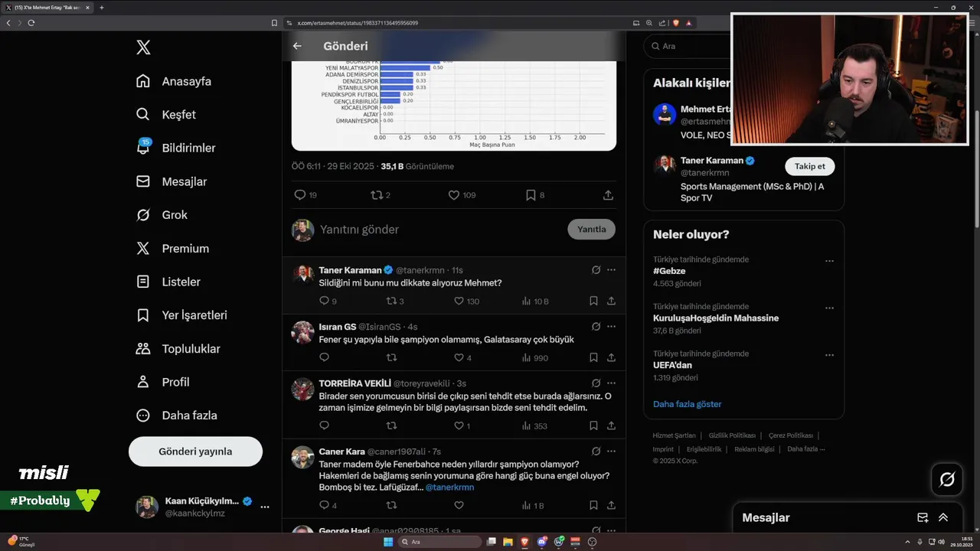Screen dimensions: 980x551
Task: Open Windows Start menu
Action: (x=388, y=542)
